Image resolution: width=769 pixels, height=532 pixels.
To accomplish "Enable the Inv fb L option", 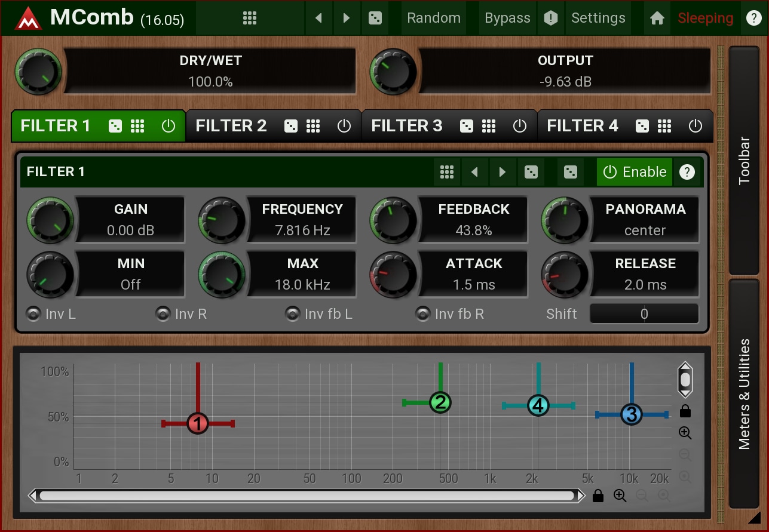I will [x=319, y=314].
